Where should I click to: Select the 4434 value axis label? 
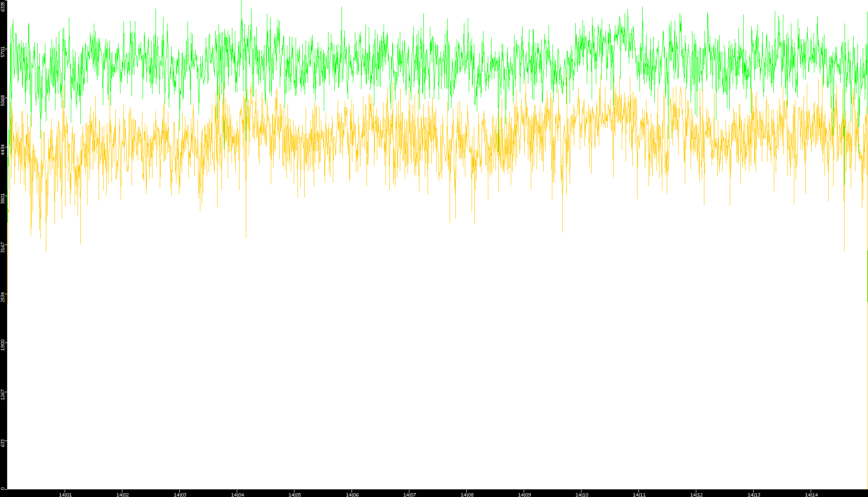point(3,149)
